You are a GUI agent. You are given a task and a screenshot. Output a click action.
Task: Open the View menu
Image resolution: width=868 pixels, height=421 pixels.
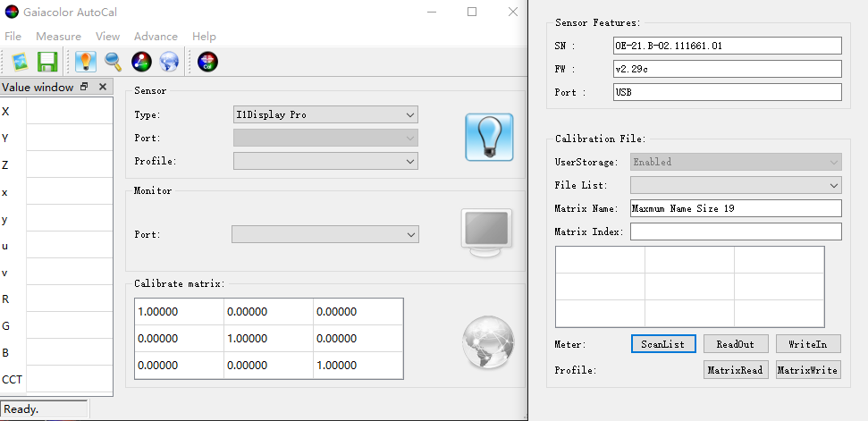click(107, 37)
